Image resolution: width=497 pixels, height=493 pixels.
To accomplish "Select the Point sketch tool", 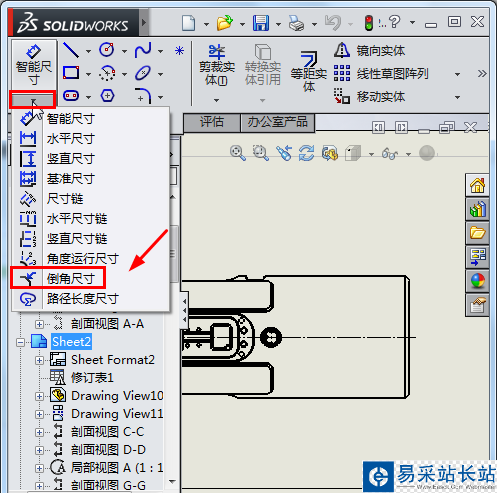I will [179, 51].
